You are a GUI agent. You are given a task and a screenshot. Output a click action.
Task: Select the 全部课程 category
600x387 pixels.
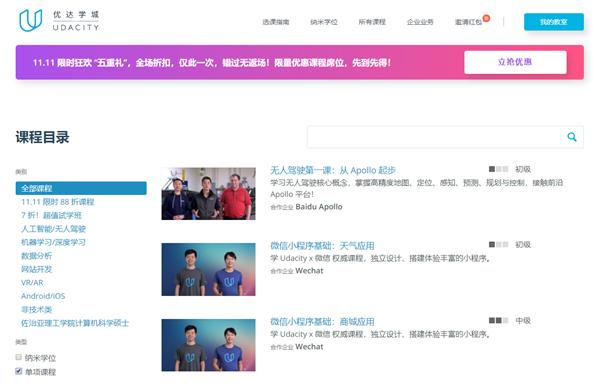click(81, 188)
